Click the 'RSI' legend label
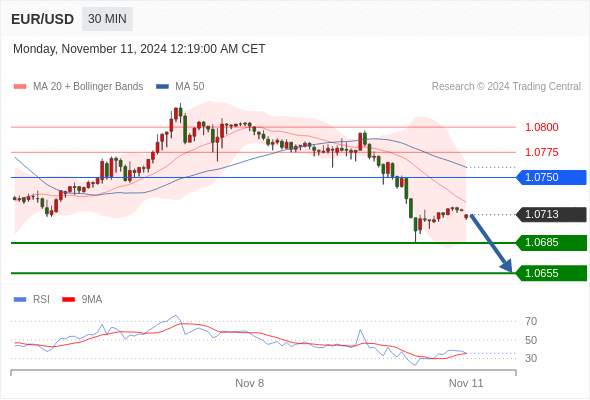 pos(41,299)
